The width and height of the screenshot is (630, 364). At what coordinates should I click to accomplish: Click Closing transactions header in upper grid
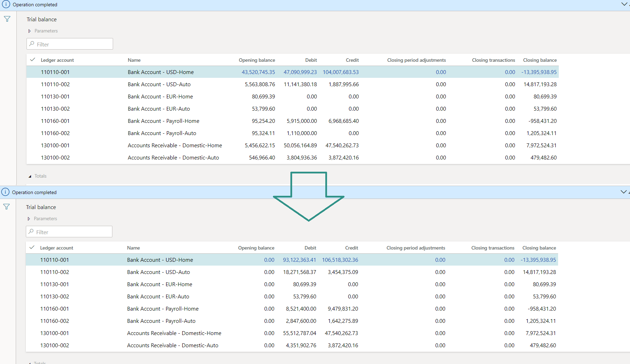click(x=494, y=60)
